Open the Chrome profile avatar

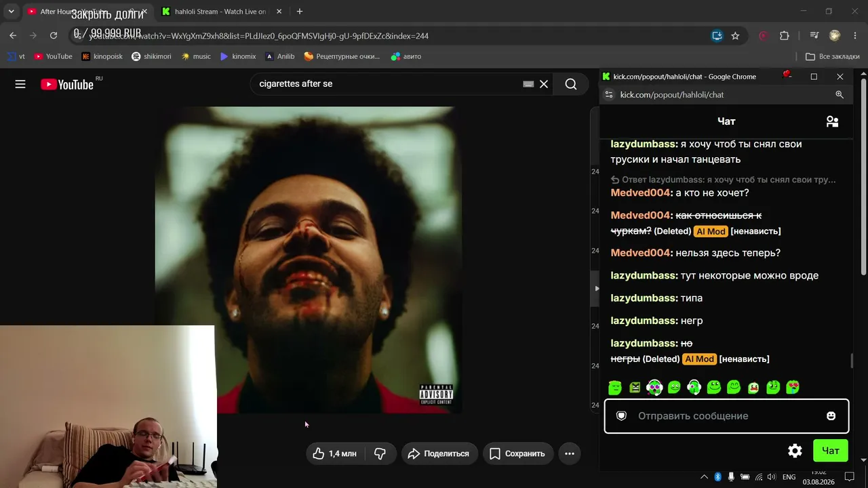[x=835, y=36]
